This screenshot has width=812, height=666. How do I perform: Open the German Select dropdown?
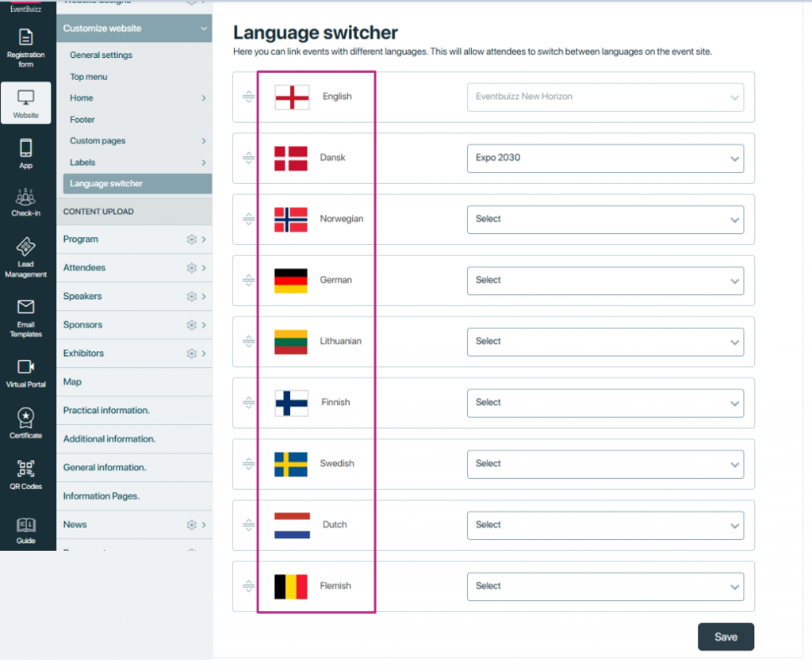pos(605,281)
